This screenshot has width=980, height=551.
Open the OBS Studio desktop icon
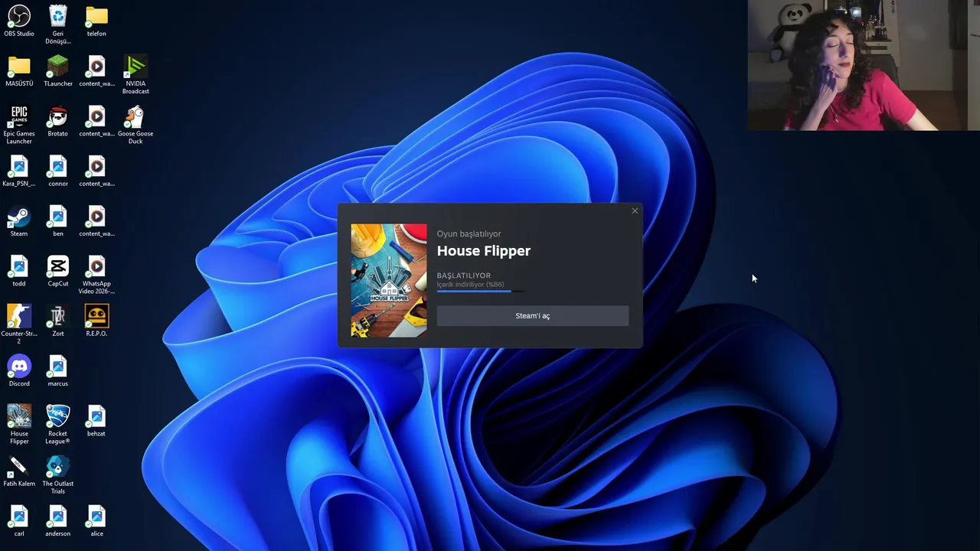click(19, 21)
